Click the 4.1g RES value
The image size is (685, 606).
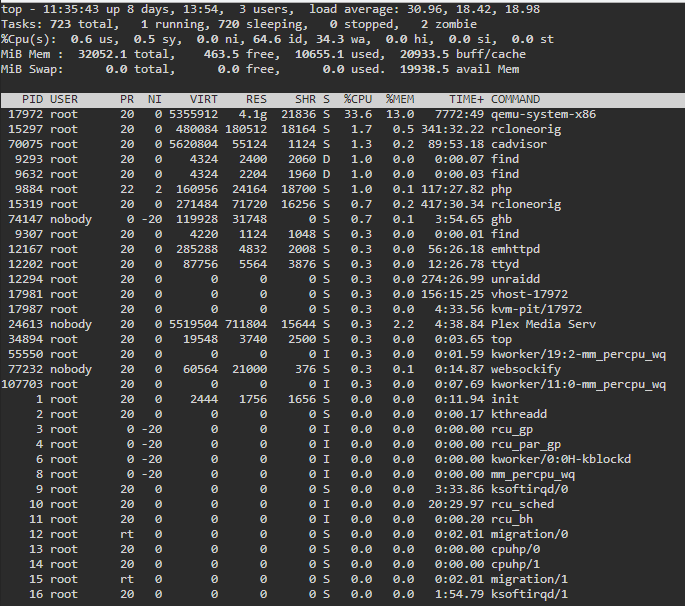pos(253,115)
